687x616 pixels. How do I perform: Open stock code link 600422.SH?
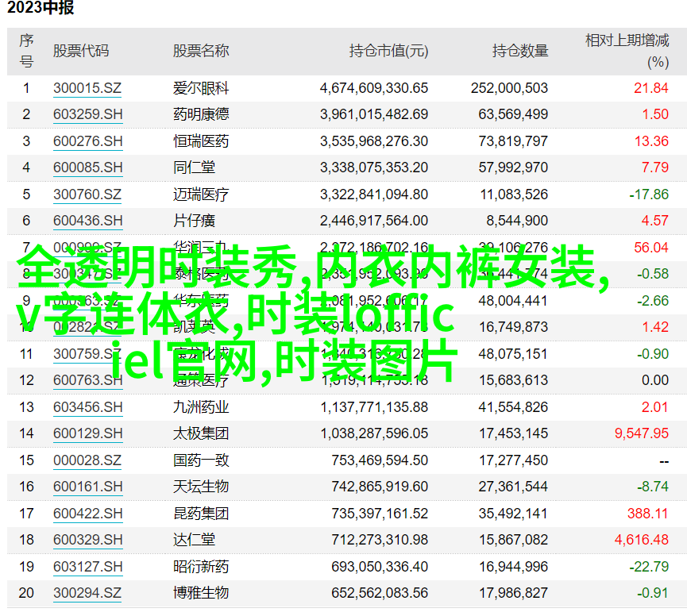pos(87,514)
